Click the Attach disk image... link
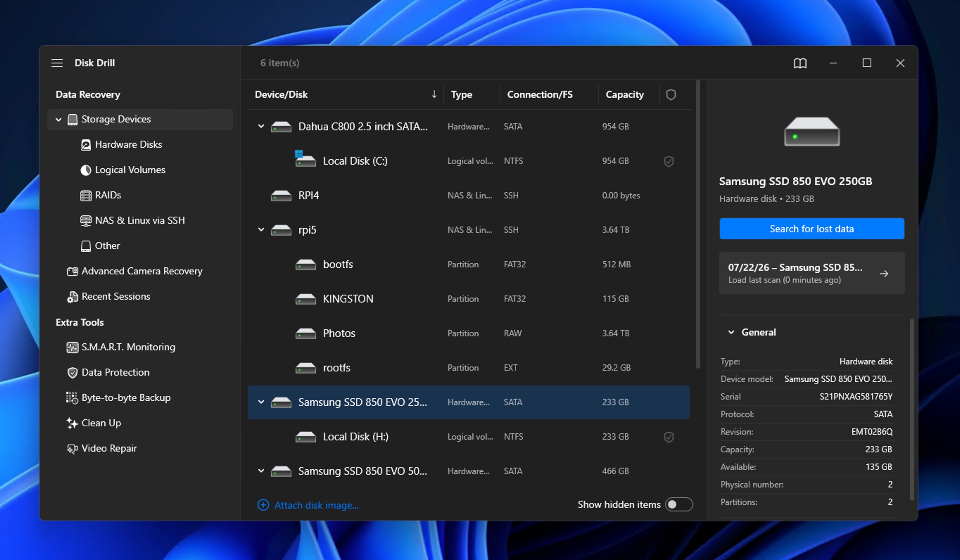Viewport: 960px width, 560px height. pyautogui.click(x=317, y=505)
